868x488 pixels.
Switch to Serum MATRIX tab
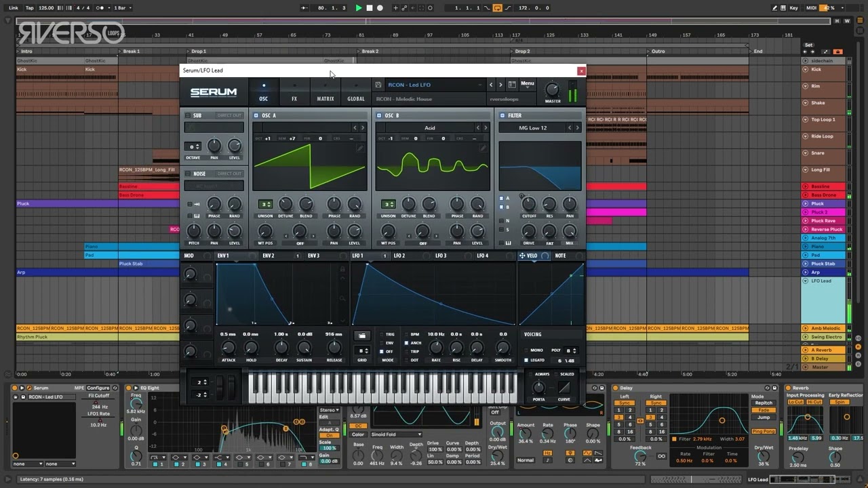pos(325,93)
